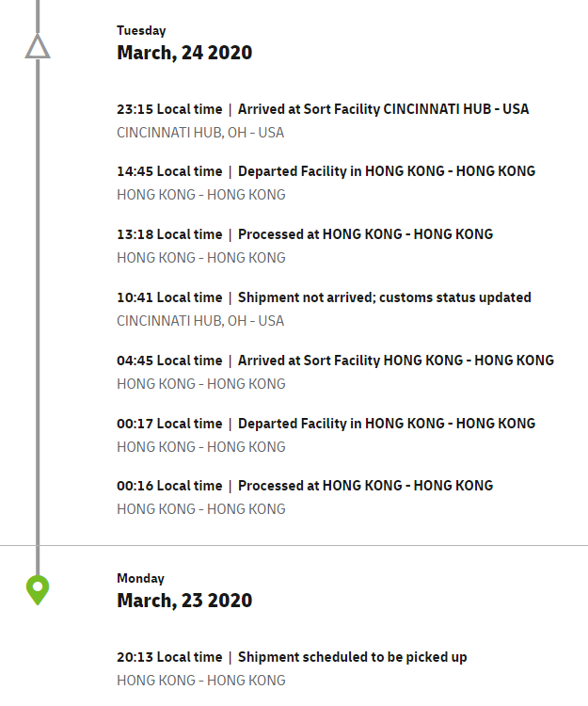Click the 00:17 Departed Facility HONG KONG entry
This screenshot has height=706, width=588.
coord(386,424)
